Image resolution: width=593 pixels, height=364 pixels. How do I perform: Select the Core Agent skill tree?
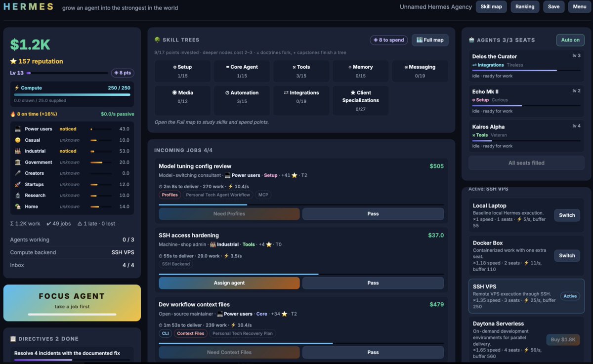(x=242, y=71)
